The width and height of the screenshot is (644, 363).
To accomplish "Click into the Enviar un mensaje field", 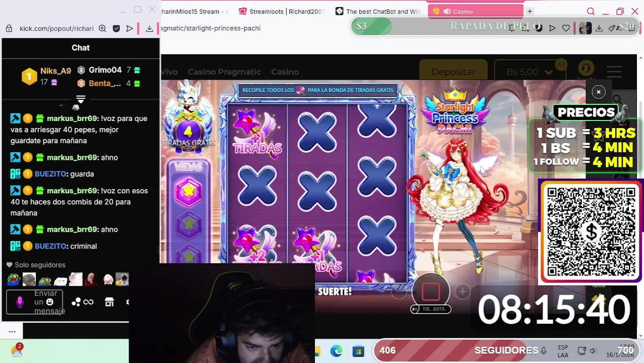I will [x=35, y=302].
